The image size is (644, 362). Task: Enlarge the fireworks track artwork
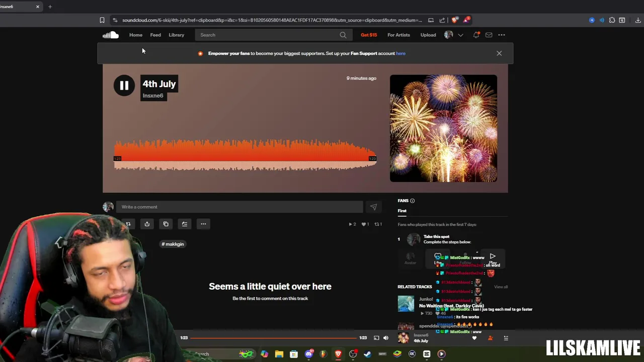[x=443, y=128]
